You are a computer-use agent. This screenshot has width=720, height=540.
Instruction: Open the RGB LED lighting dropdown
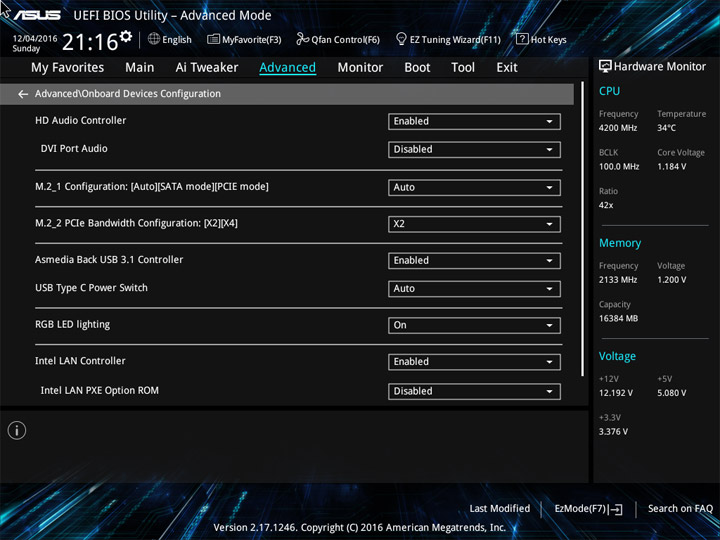click(474, 325)
